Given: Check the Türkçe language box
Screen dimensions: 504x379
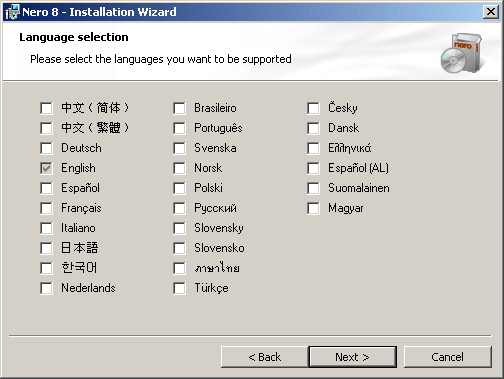Looking at the screenshot, I should (x=179, y=288).
